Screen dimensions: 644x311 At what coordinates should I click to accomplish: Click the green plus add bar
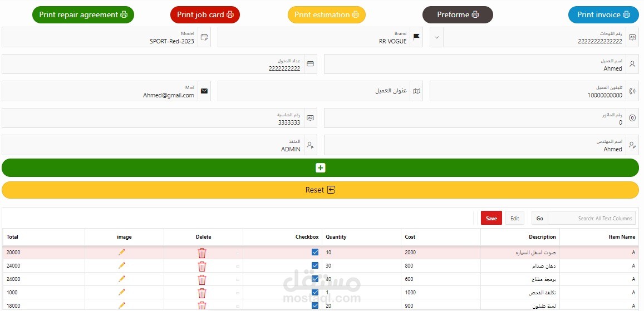[x=321, y=168]
